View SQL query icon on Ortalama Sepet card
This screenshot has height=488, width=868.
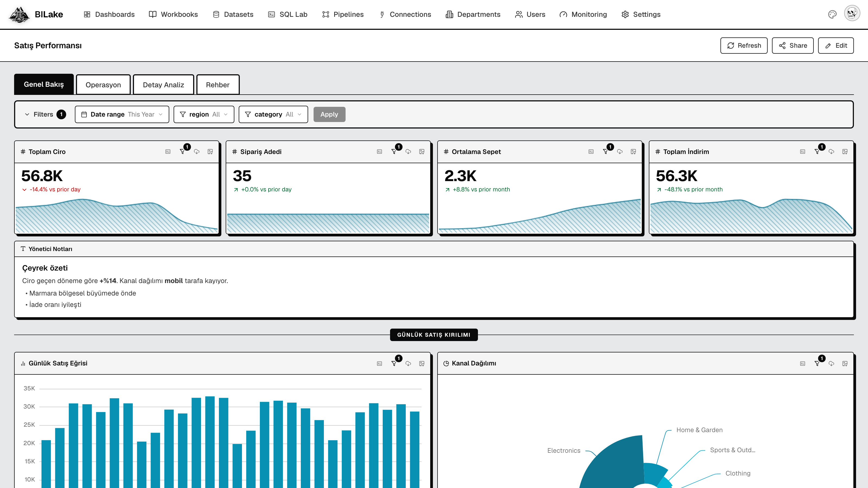[591, 152]
